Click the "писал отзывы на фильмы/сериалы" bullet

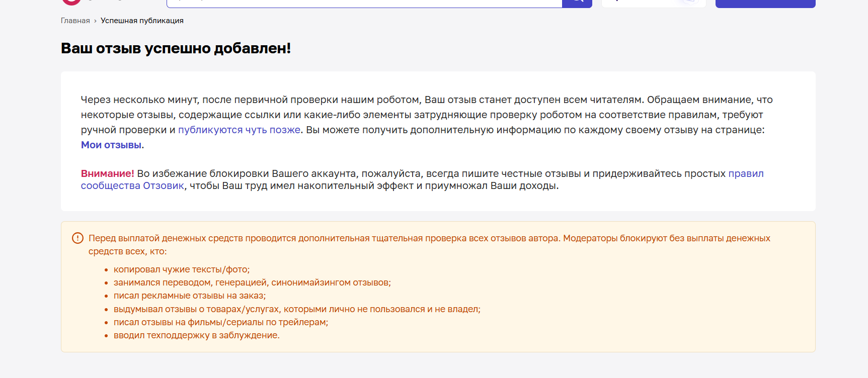(x=221, y=322)
